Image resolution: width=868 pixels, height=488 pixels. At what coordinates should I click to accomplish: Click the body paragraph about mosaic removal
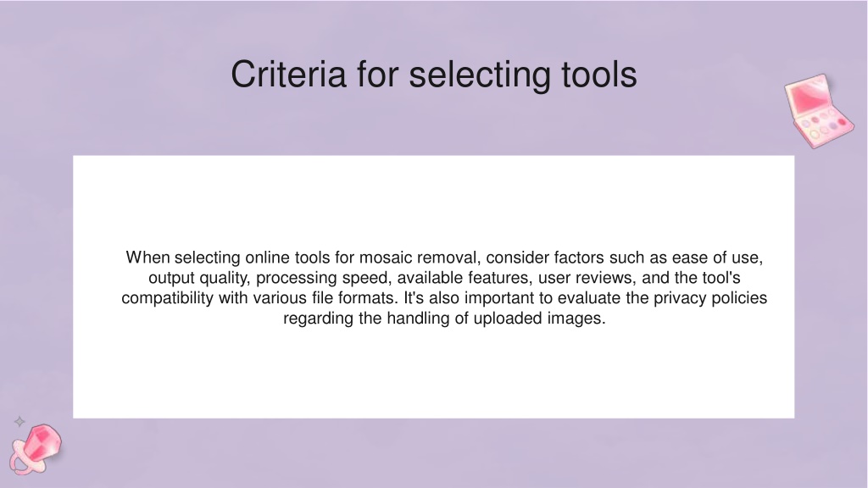click(x=444, y=288)
